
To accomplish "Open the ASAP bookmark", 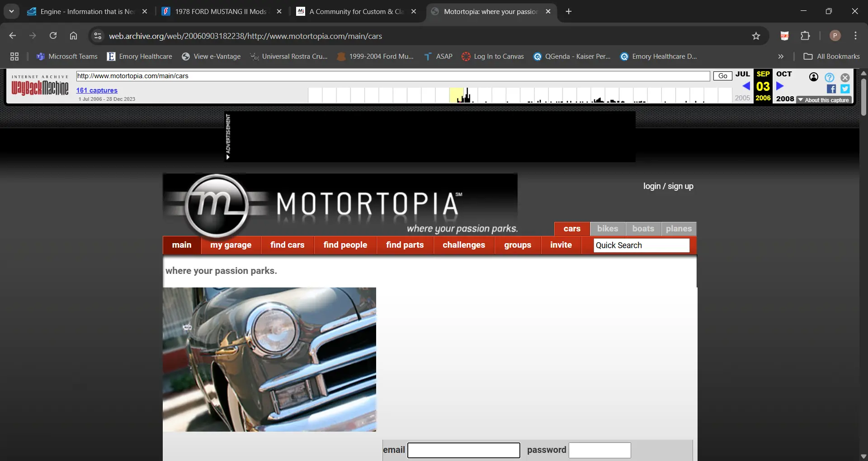I will pyautogui.click(x=438, y=56).
